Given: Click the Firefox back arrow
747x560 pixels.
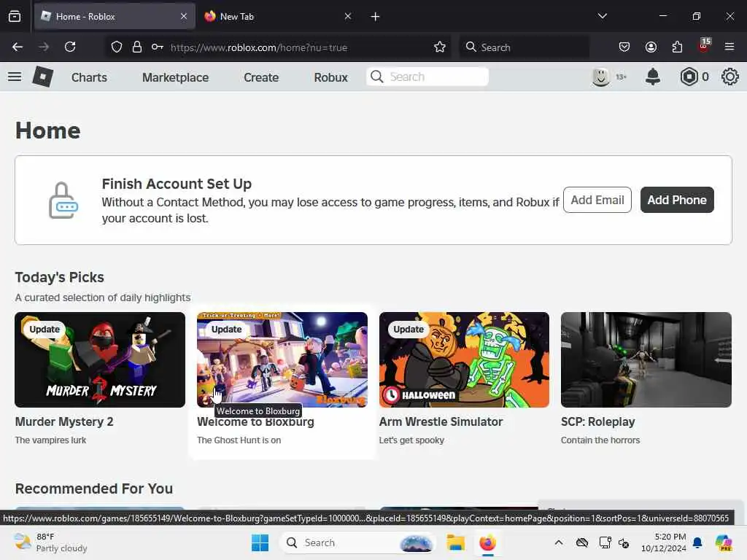Looking at the screenshot, I should click(18, 47).
